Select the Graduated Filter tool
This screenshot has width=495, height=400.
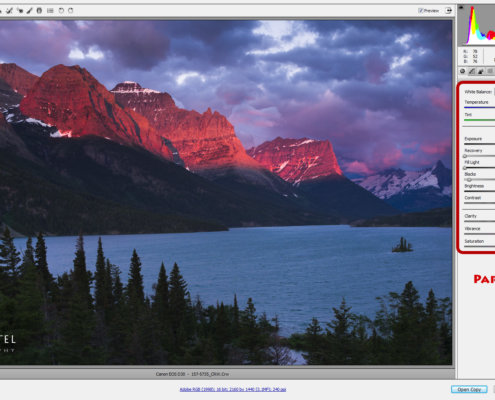pyautogui.click(x=39, y=11)
